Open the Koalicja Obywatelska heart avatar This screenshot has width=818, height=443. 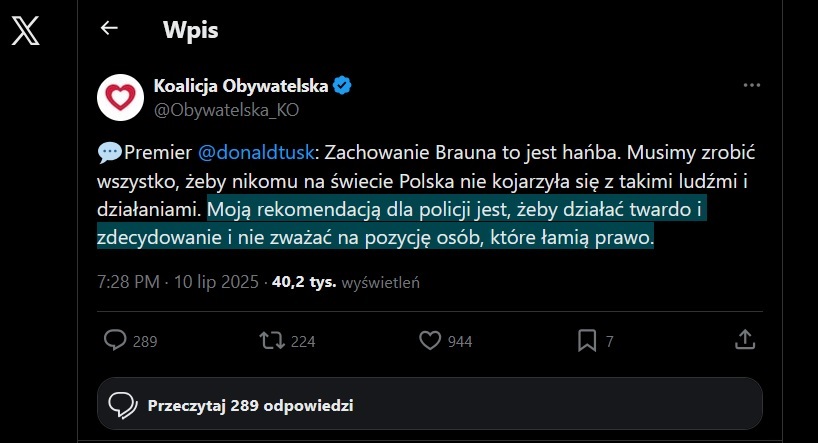pos(119,97)
